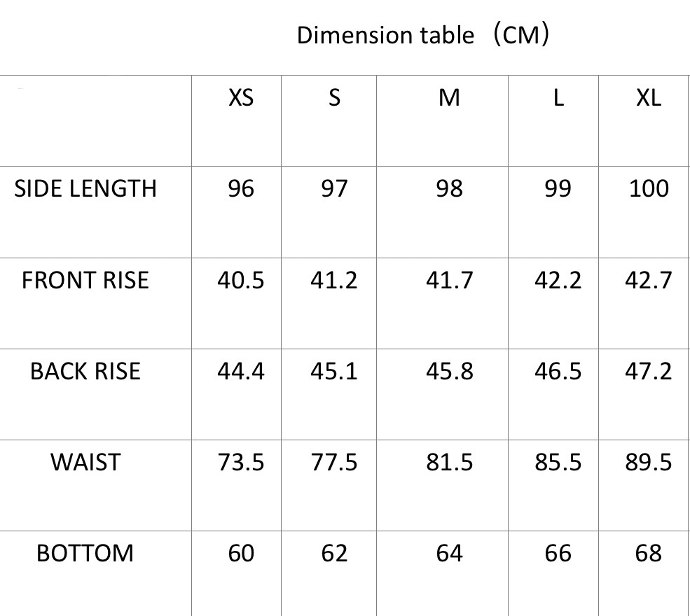Select the FRONT RISE row label

(x=85, y=280)
